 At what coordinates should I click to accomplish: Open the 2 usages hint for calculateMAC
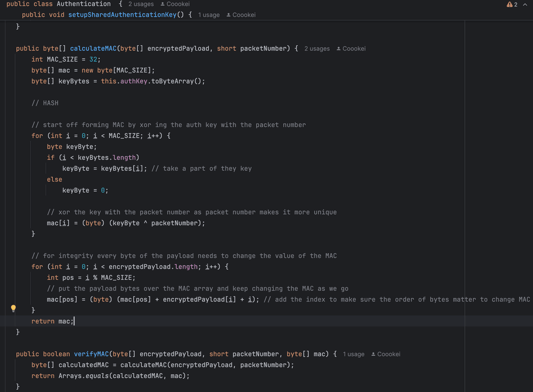(x=317, y=49)
